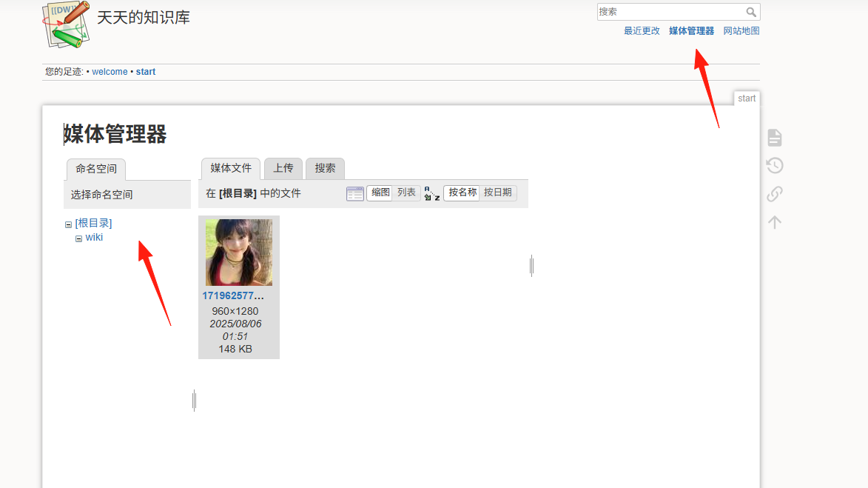Click the A-Z sort icon
Image resolution: width=868 pixels, height=488 pixels.
[x=431, y=193]
